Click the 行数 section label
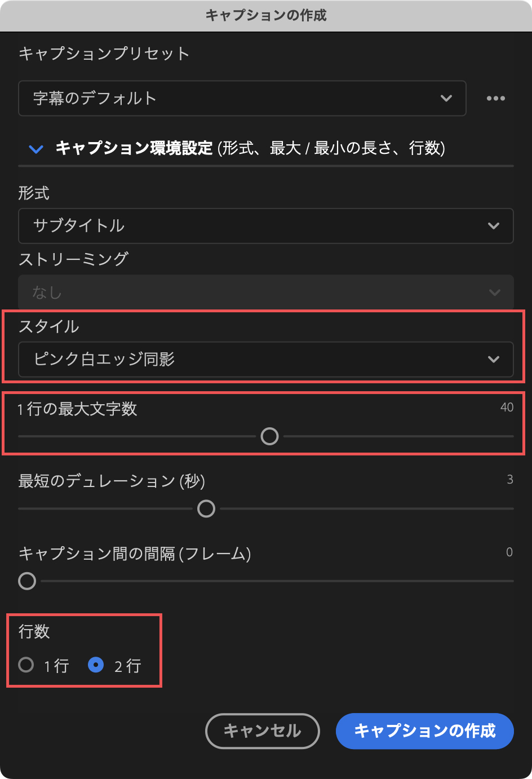Screen dimensions: 532x779 tap(33, 632)
